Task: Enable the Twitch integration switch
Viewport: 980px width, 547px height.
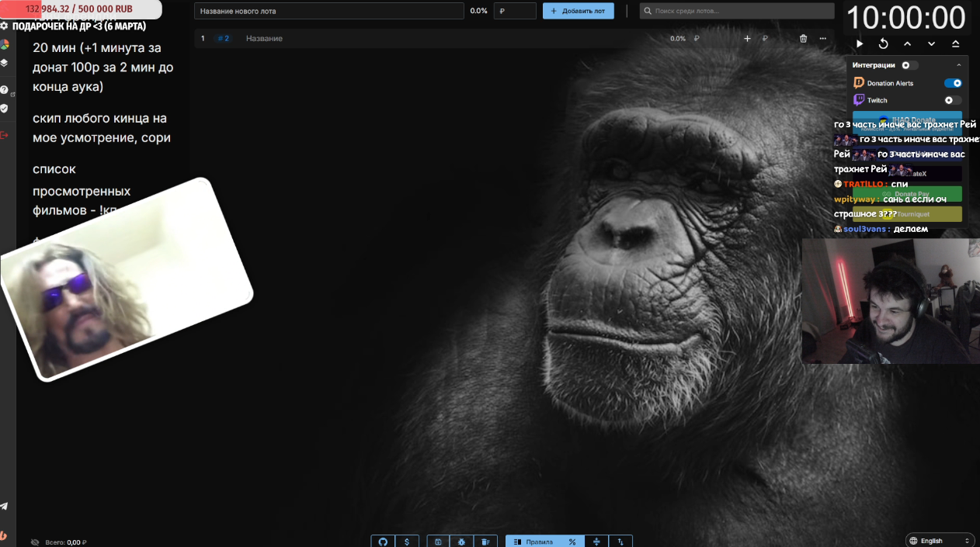Action: click(x=953, y=100)
